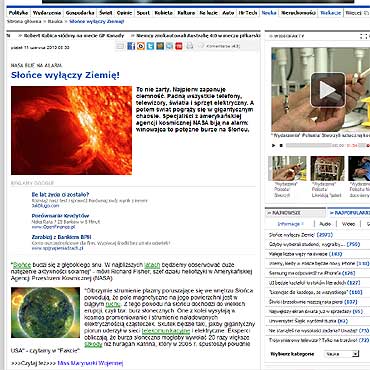Open the Wakacje menu item
The height and width of the screenshot is (370, 370).
[x=330, y=13]
